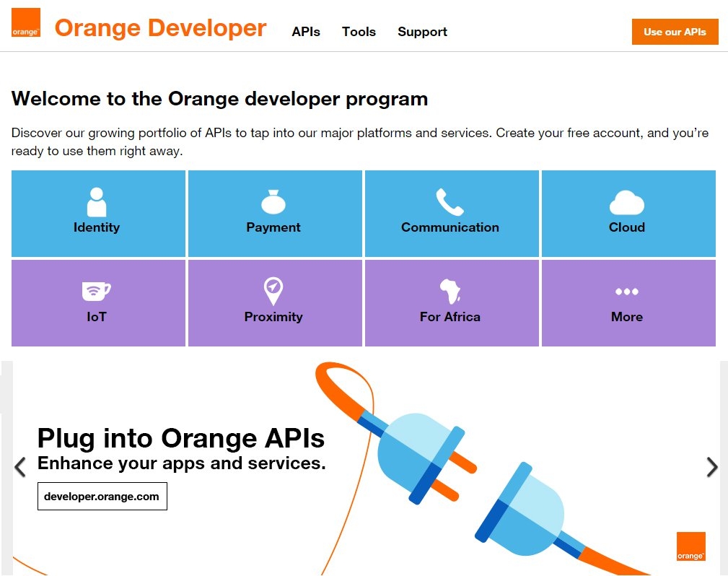Viewport: 728px width, 576px height.
Task: Open the Identity person icon
Action: click(97, 202)
